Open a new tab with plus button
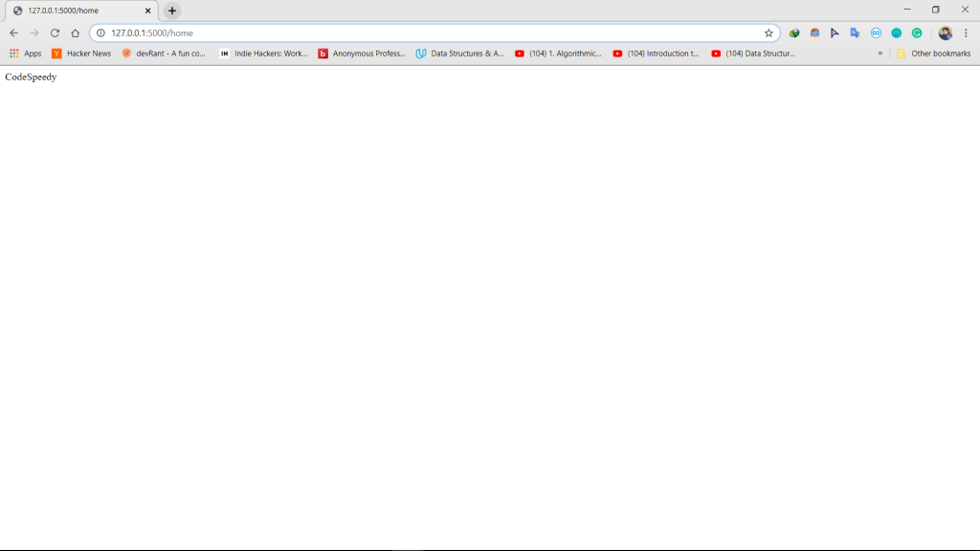Image resolution: width=980 pixels, height=551 pixels. [x=172, y=11]
